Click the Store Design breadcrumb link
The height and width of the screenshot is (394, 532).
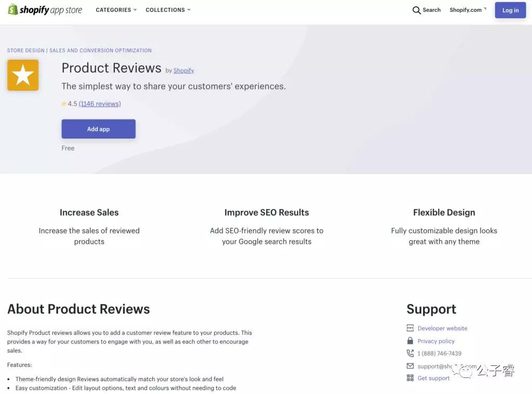pos(25,50)
